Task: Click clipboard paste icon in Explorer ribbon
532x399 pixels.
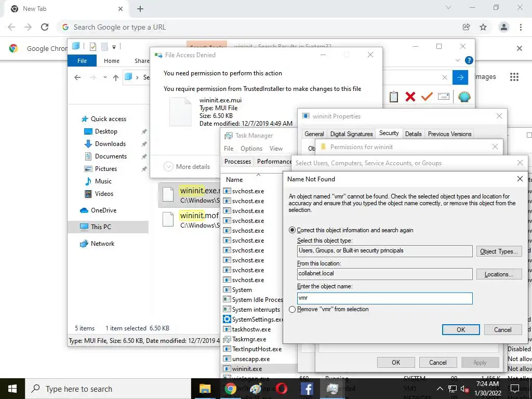Action: (x=394, y=97)
